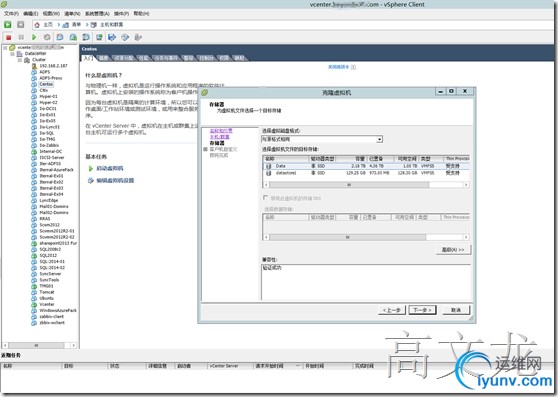The image size is (558, 397).
Task: Click the host/cluster wizard step link
Action: click(x=220, y=137)
